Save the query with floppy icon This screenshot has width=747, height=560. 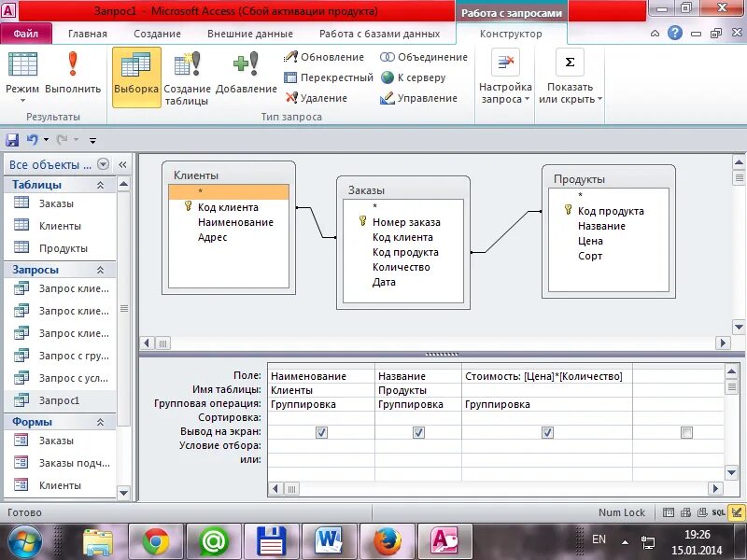(12, 139)
